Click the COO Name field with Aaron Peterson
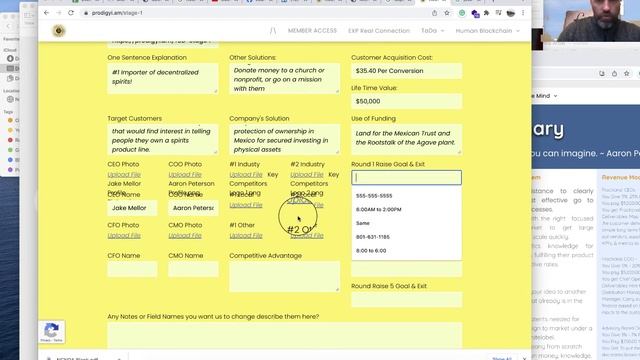 pos(193,208)
